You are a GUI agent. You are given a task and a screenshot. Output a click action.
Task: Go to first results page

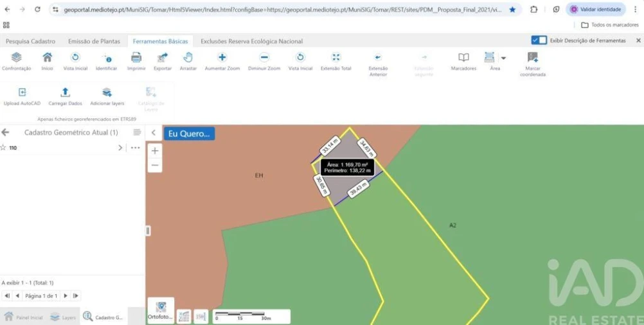pos(7,295)
